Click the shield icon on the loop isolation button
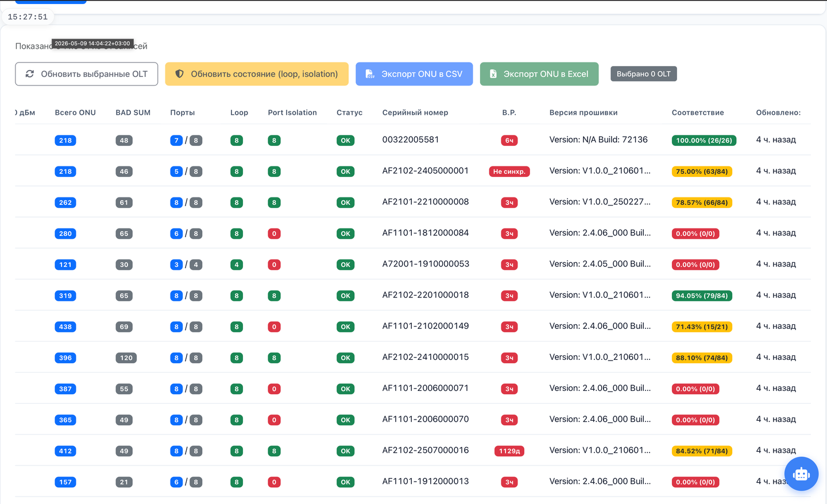This screenshot has width=827, height=504. [x=179, y=74]
